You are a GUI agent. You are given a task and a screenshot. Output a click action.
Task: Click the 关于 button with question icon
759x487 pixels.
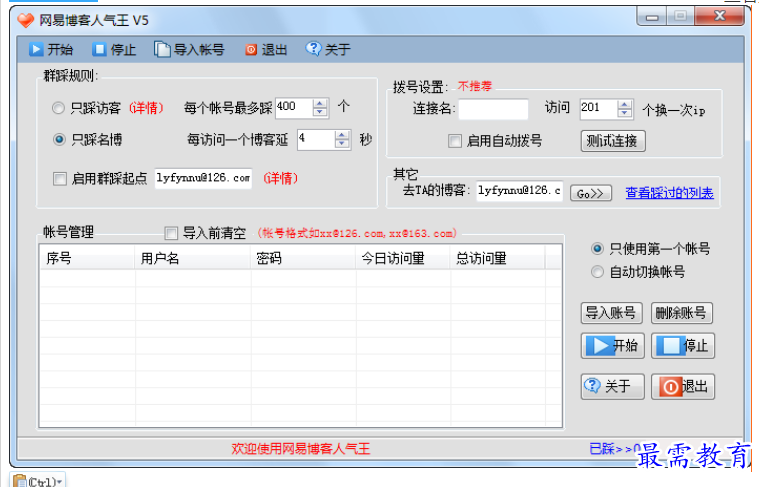click(x=612, y=386)
